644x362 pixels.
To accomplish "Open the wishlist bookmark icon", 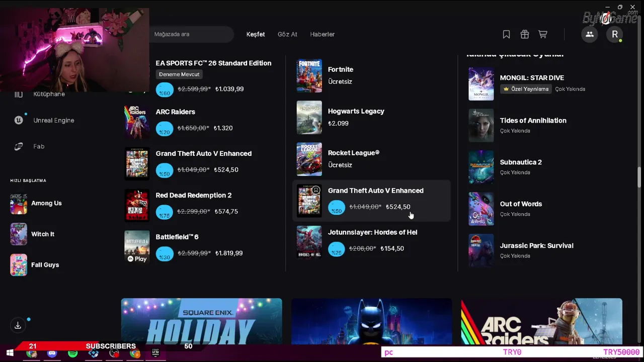I will [x=506, y=34].
